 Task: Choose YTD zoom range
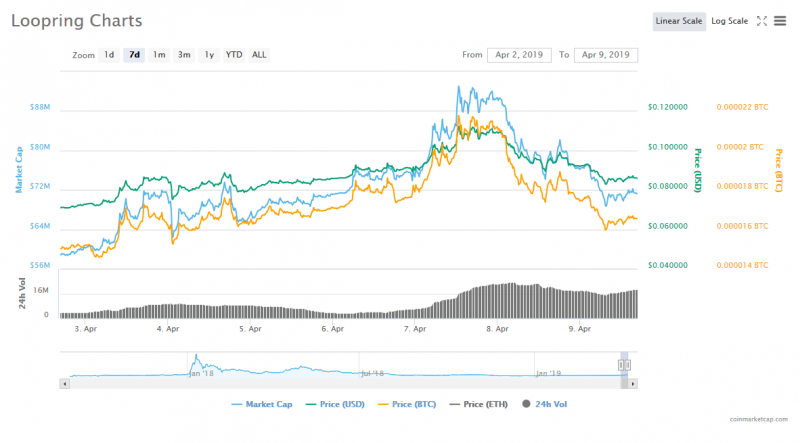click(233, 55)
